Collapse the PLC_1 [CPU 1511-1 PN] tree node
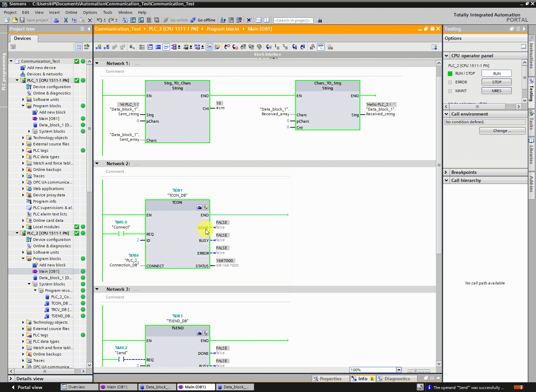 17,80
